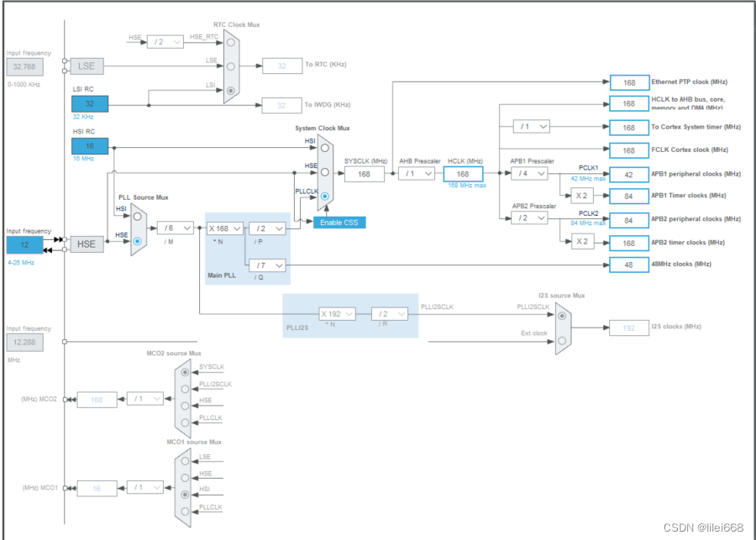Select HSE in MCO1 source Mux
Image resolution: width=756 pixels, height=540 pixels.
(185, 478)
